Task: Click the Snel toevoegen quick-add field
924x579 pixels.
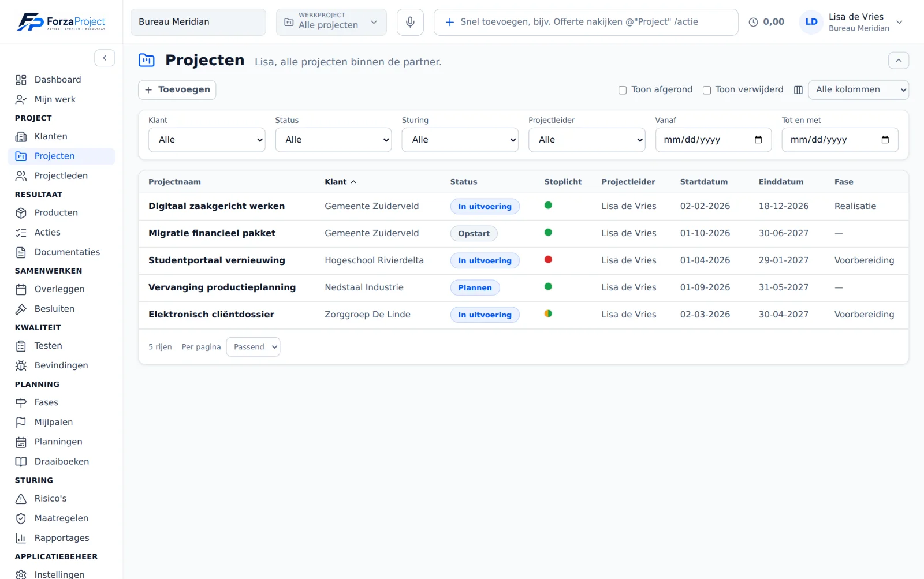Action: click(x=586, y=22)
